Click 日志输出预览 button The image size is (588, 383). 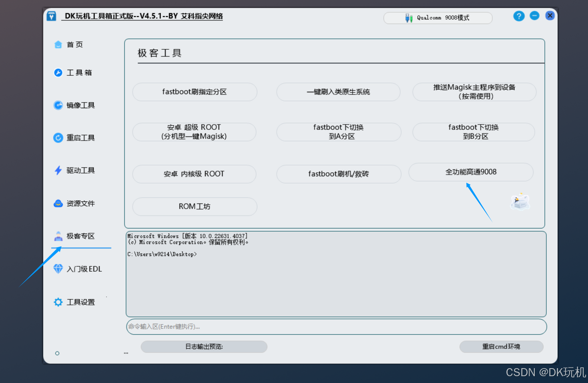(204, 347)
